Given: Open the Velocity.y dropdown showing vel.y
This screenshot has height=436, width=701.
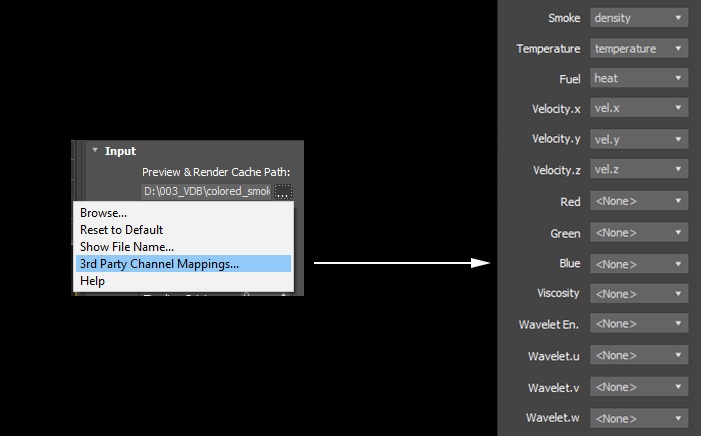Looking at the screenshot, I should pos(639,139).
